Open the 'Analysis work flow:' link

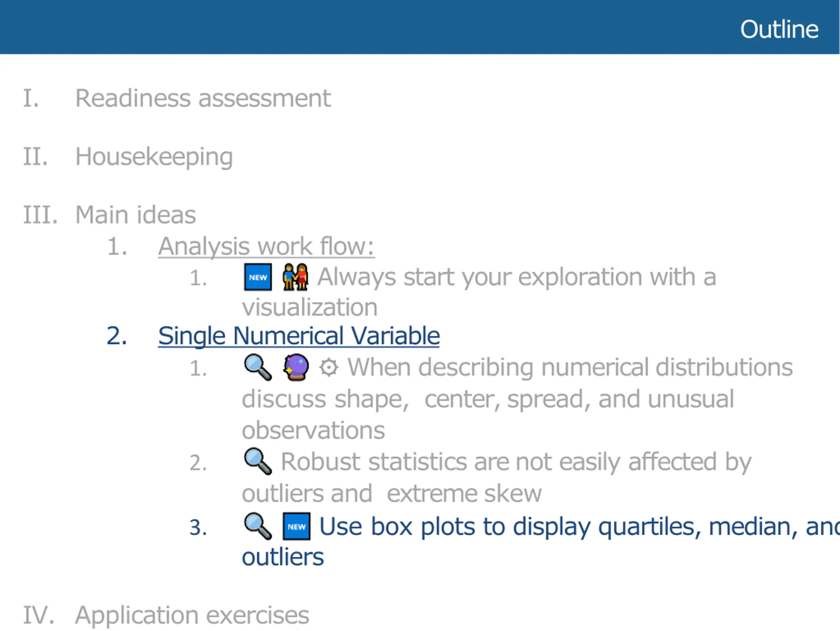tap(266, 247)
